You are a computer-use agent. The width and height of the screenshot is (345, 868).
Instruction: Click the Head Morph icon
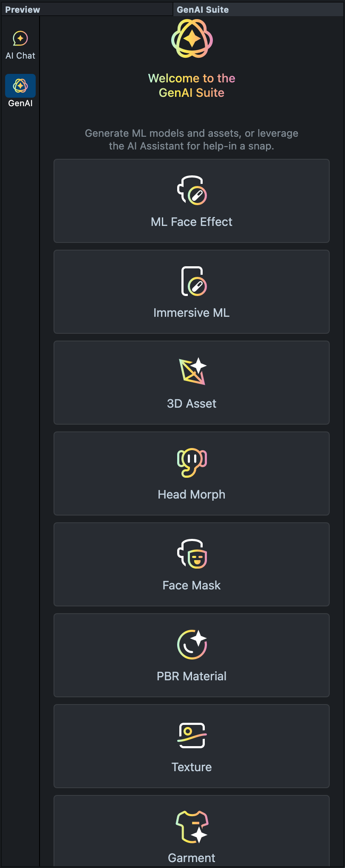click(x=192, y=462)
